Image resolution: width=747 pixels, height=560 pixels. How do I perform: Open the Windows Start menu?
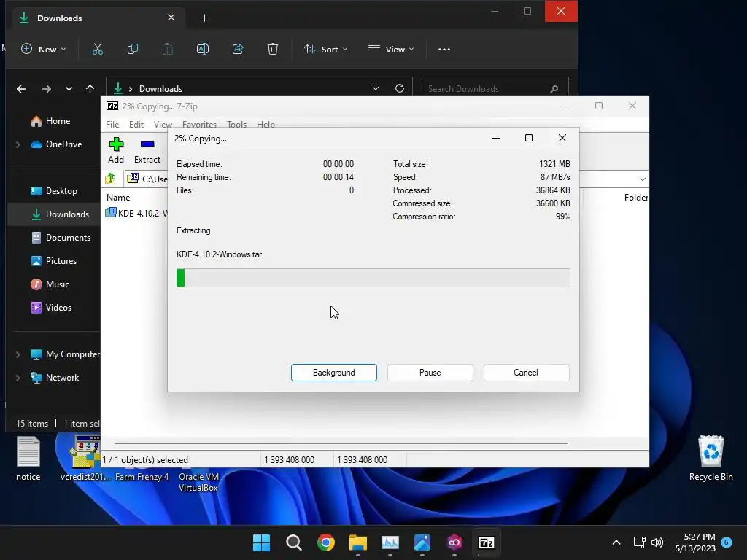click(x=261, y=542)
